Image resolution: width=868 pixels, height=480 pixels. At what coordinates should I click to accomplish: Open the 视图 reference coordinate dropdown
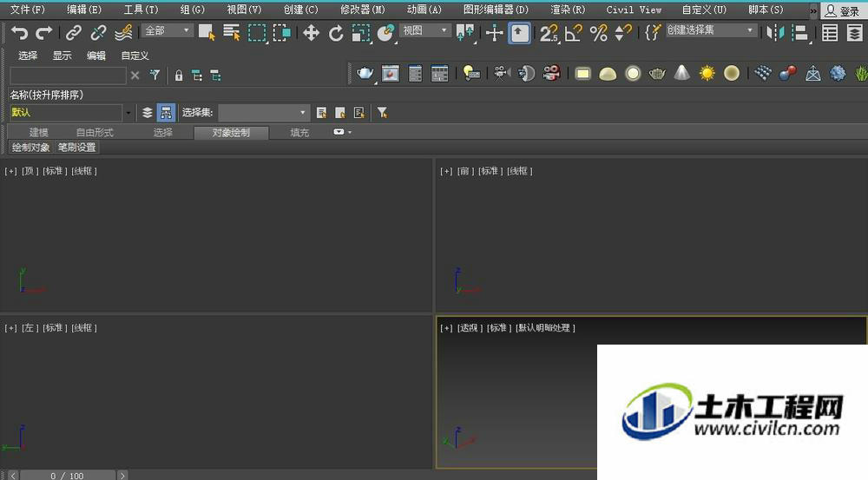[424, 30]
